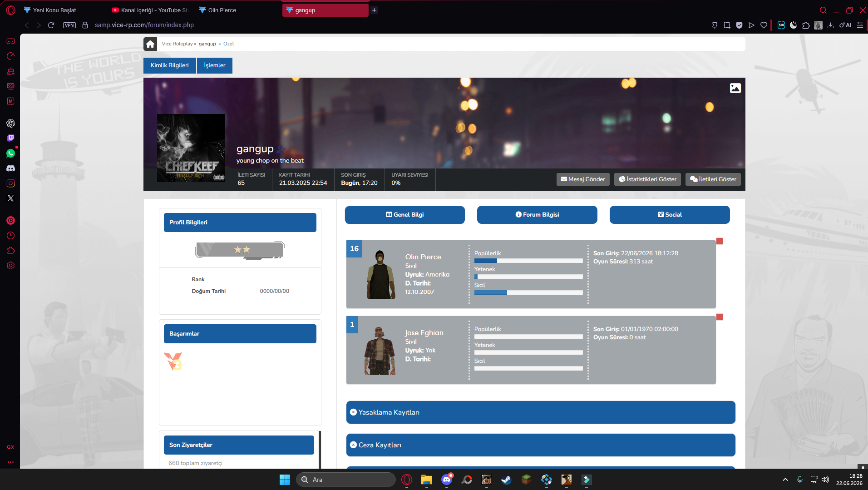Click the Jose Eghian character image
The image size is (868, 490).
[x=380, y=350]
